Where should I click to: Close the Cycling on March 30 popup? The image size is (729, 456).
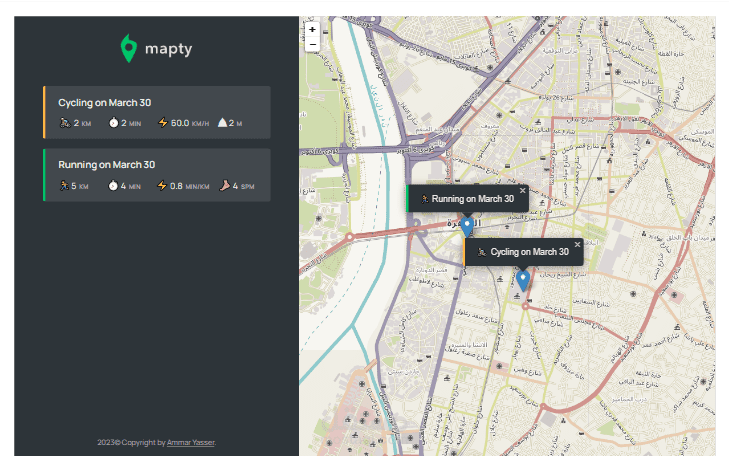[x=577, y=244]
